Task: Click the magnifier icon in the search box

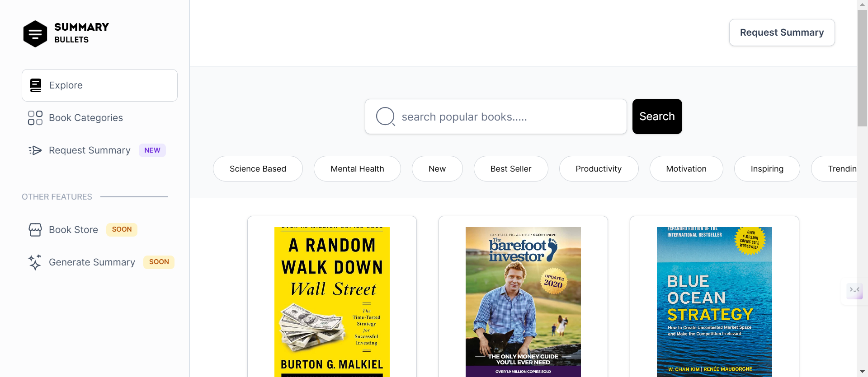Action: click(x=386, y=116)
